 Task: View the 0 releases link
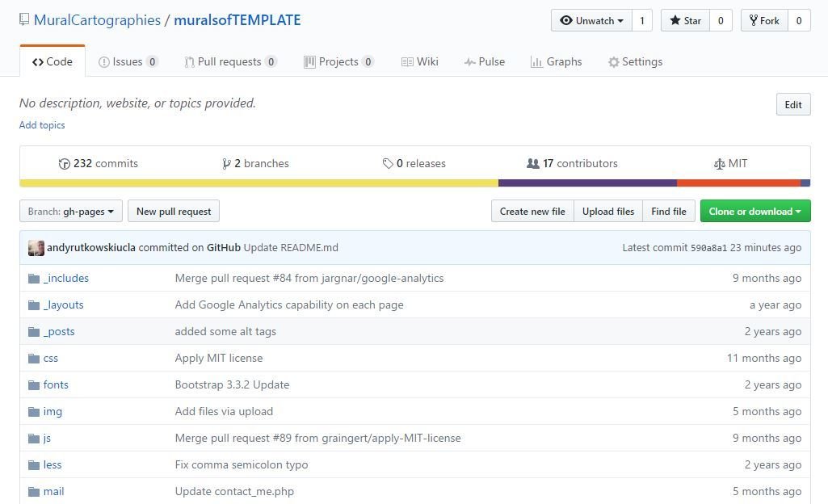(414, 164)
